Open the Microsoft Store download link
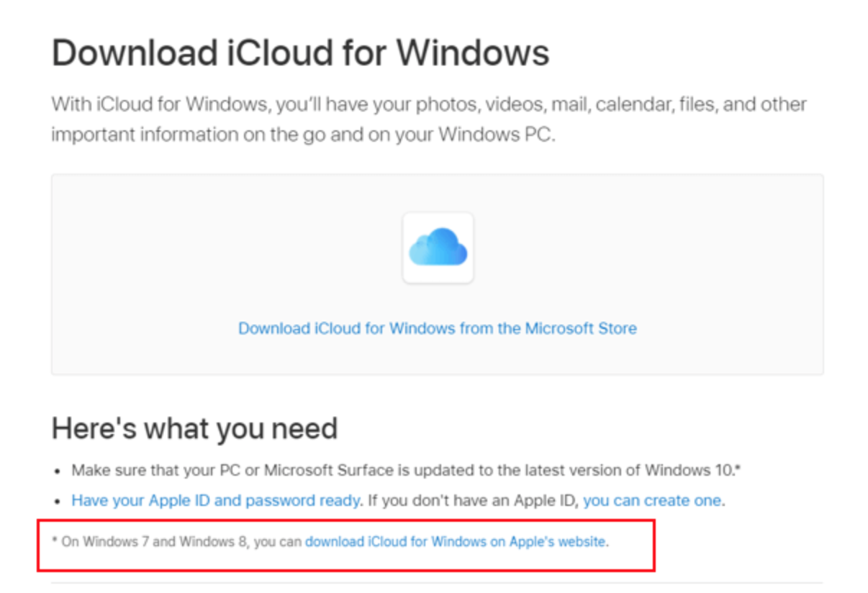 tap(438, 329)
